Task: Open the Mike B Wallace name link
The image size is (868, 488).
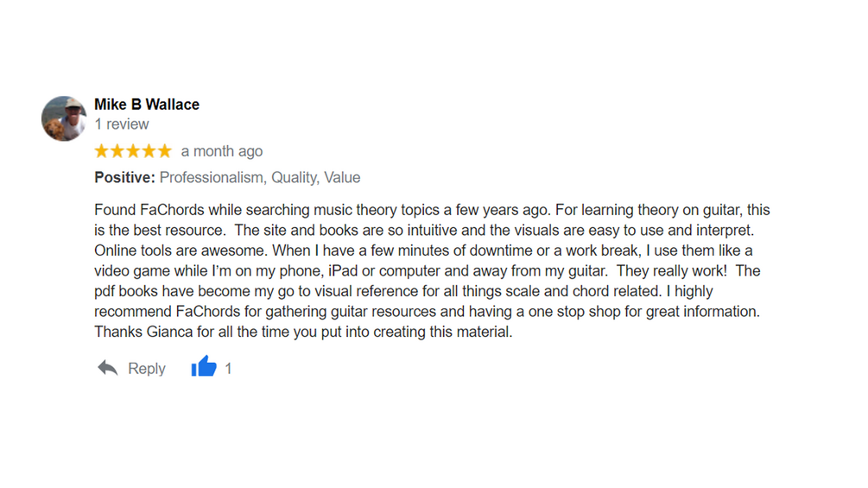Action: pos(147,105)
